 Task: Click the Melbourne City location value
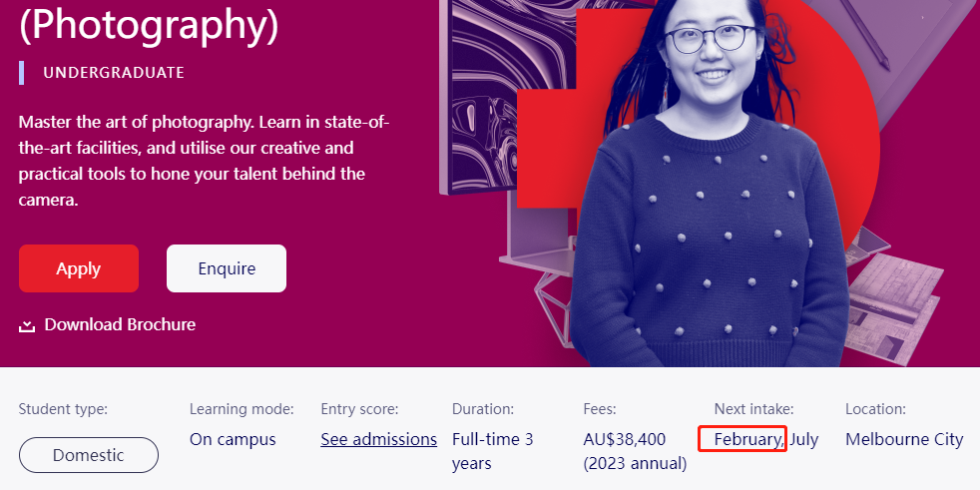tap(904, 439)
